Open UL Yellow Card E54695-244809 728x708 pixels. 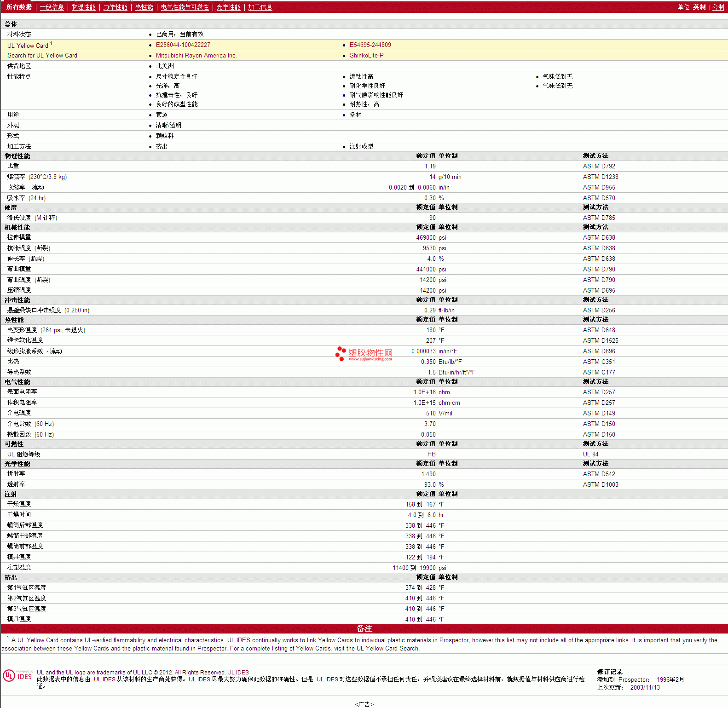tap(370, 45)
